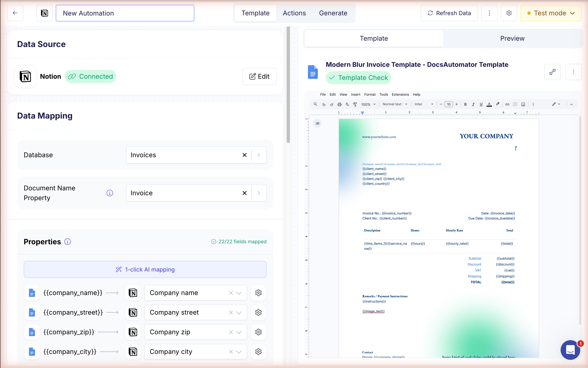The height and width of the screenshot is (368, 588).
Task: Open the chat support bubble
Action: click(x=570, y=350)
